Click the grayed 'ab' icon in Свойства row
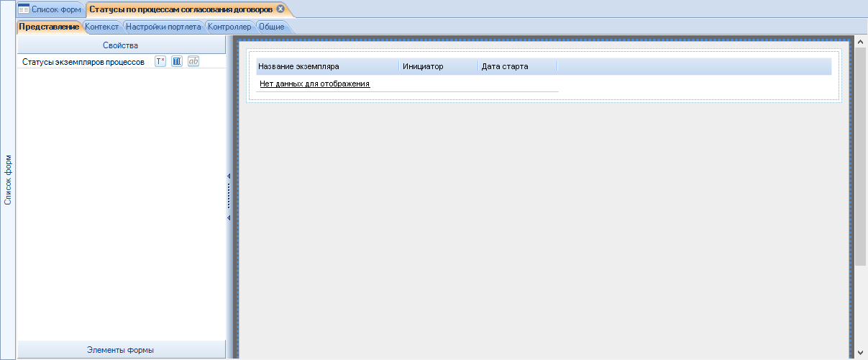This screenshot has width=868, height=360. pos(193,62)
